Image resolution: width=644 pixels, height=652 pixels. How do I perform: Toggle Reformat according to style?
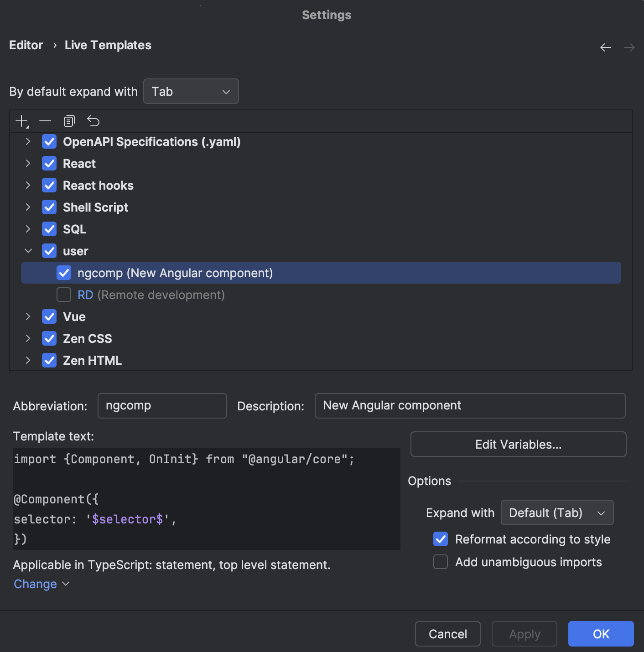(x=441, y=539)
